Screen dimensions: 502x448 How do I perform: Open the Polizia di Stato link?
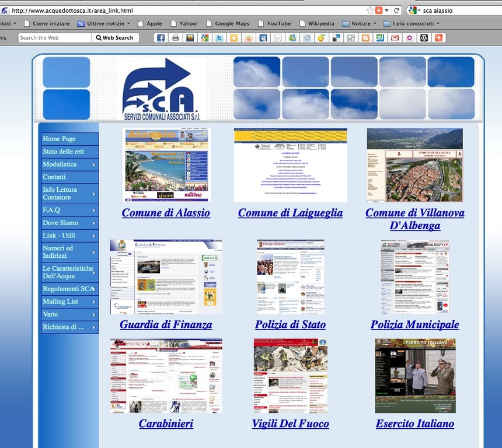(x=290, y=325)
